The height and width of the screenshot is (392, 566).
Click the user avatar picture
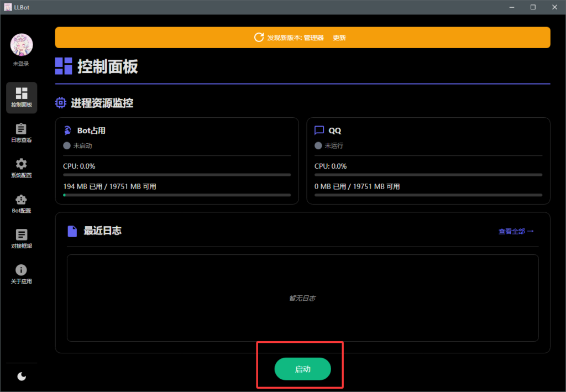pyautogui.click(x=22, y=45)
